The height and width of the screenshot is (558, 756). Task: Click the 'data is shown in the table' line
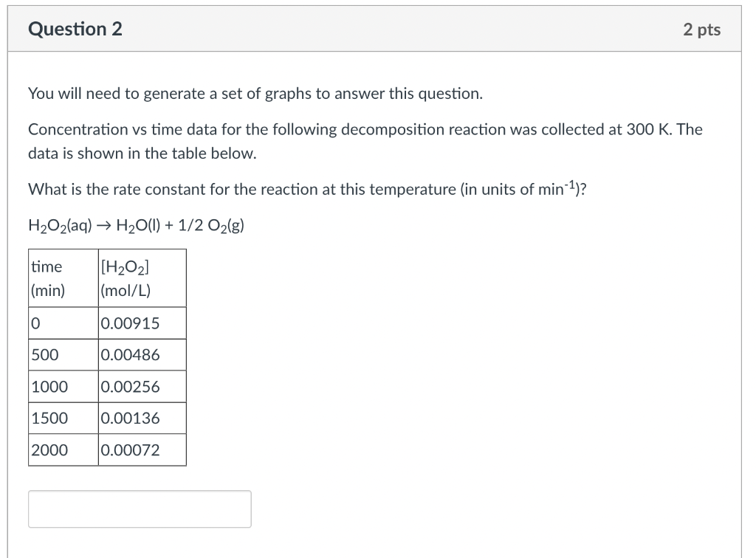142,154
